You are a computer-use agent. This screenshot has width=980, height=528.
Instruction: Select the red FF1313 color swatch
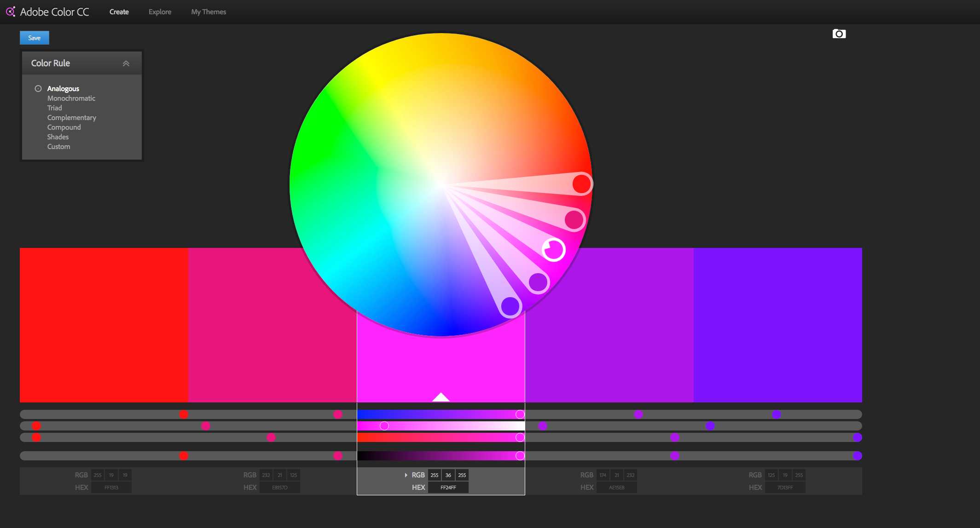104,325
